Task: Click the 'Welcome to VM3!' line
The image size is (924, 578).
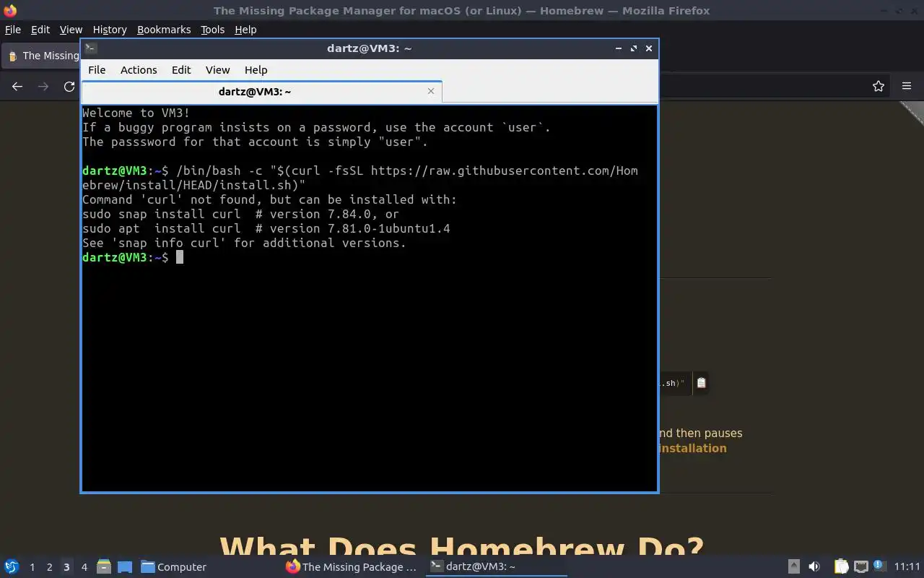Action: click(136, 113)
